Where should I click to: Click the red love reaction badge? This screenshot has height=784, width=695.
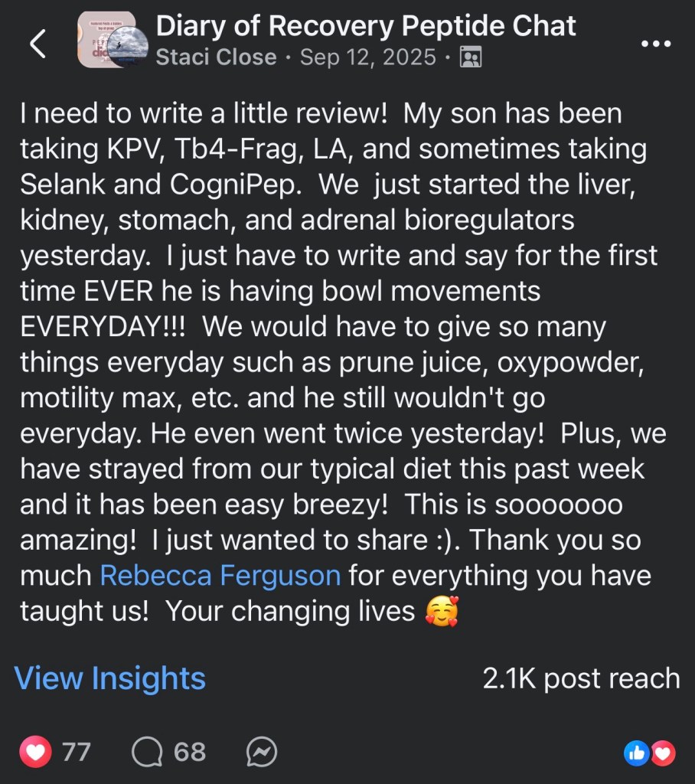pos(664,753)
